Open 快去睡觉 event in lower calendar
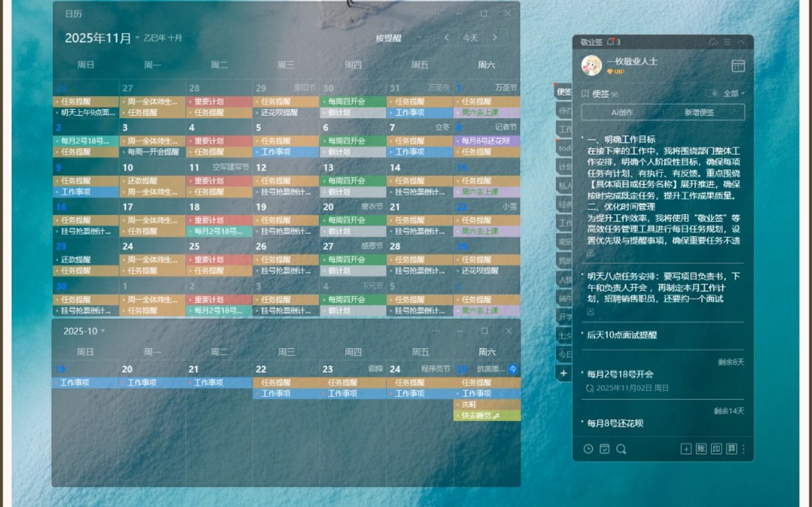Viewport: 812px width, 507px height. click(486, 416)
